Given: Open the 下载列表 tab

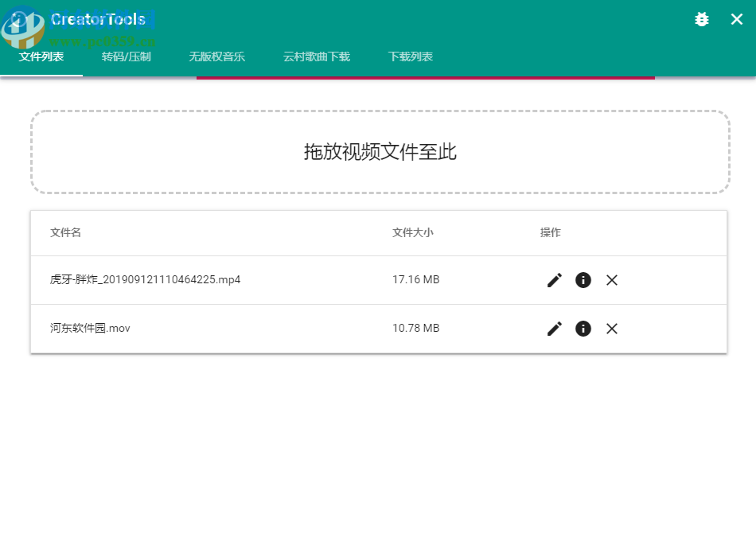Looking at the screenshot, I should coord(411,56).
